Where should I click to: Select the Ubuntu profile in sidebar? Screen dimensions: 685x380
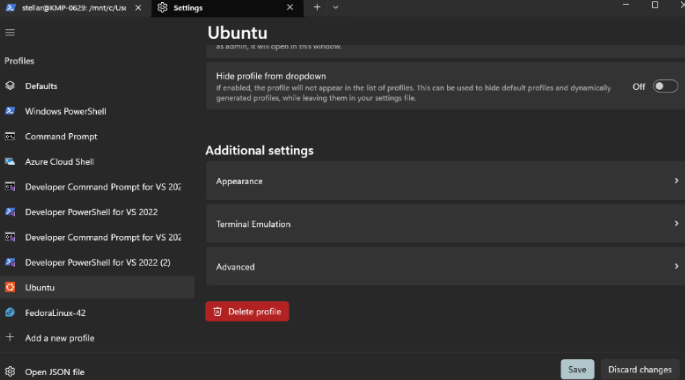(x=97, y=287)
